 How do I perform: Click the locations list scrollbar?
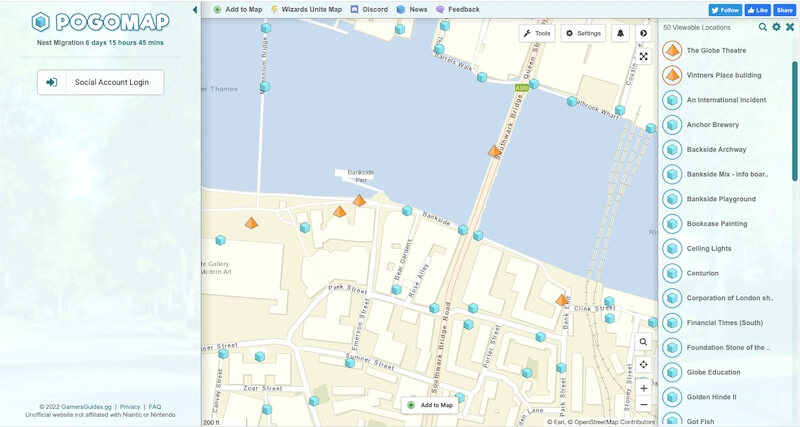pos(795,120)
